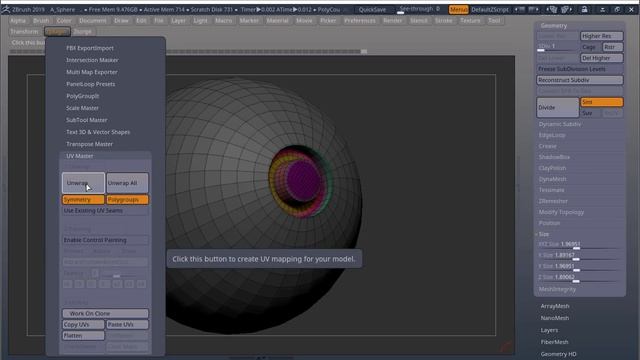Expand the ZRemesher section

tap(553, 201)
